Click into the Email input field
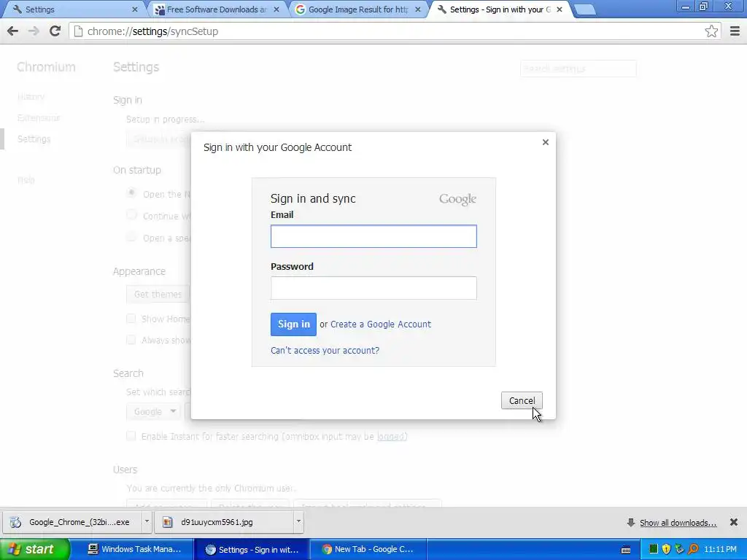This screenshot has width=747, height=560. [373, 236]
